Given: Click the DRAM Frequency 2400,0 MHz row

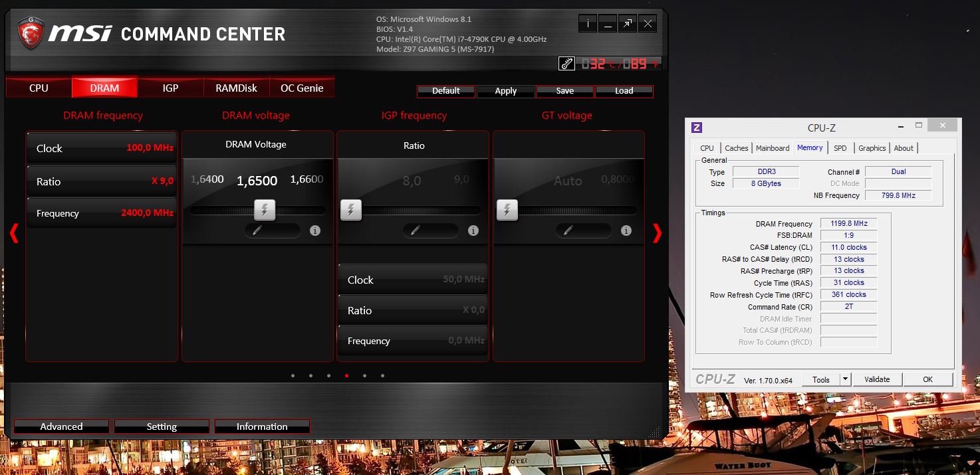Looking at the screenshot, I should click(102, 213).
